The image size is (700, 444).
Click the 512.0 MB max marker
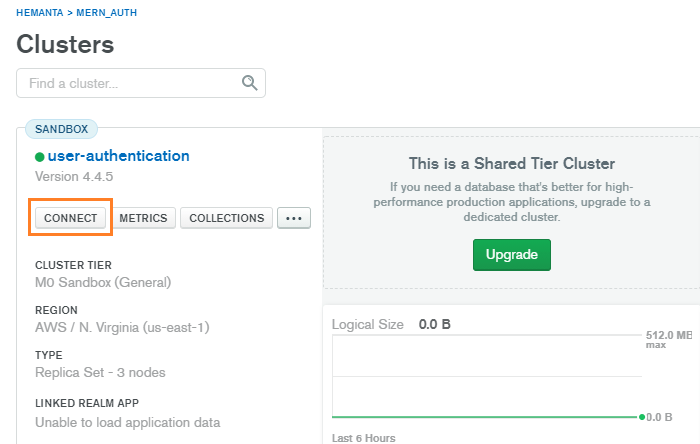(669, 336)
